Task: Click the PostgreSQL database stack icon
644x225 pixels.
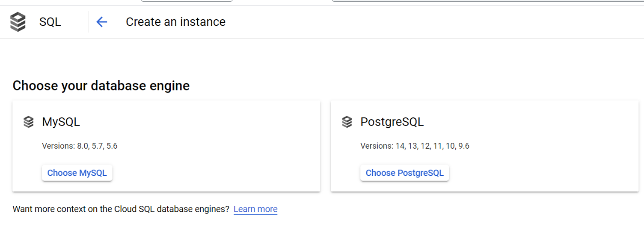Action: (347, 122)
